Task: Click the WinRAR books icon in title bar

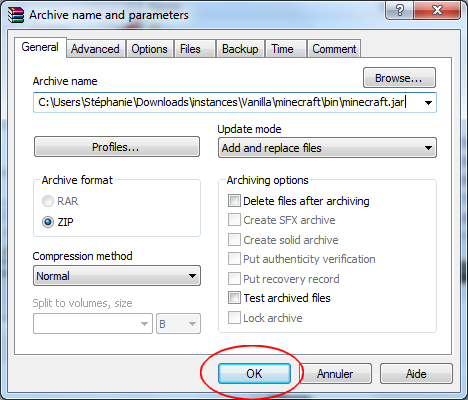Action: click(x=16, y=15)
